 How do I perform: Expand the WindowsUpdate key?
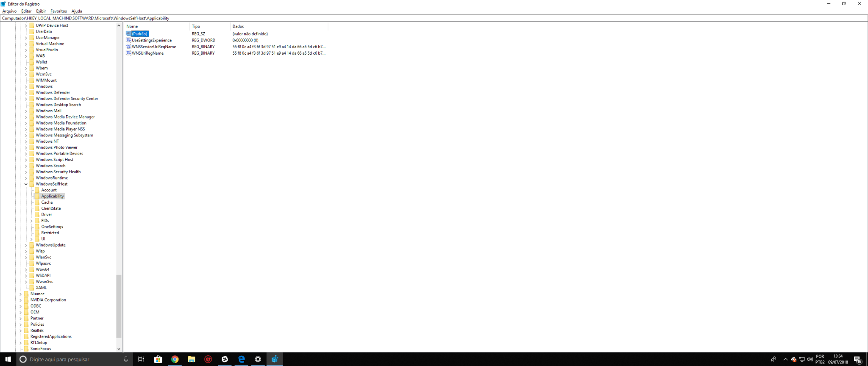coord(26,245)
